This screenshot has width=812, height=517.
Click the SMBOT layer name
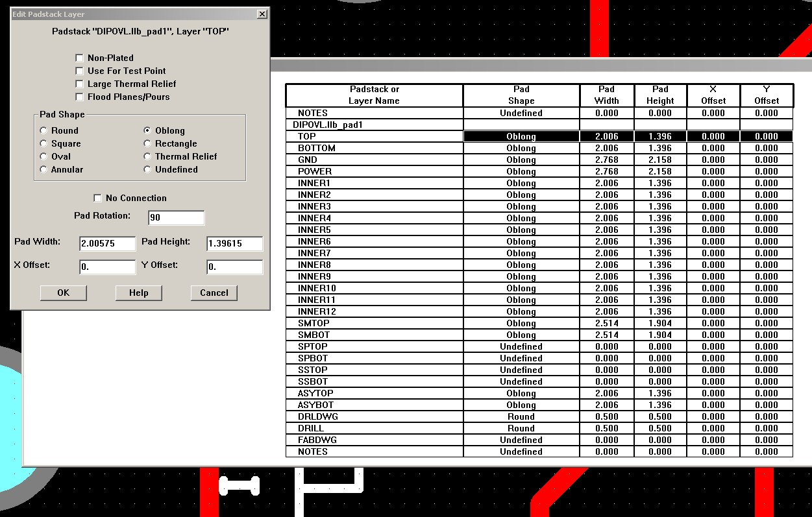point(314,335)
